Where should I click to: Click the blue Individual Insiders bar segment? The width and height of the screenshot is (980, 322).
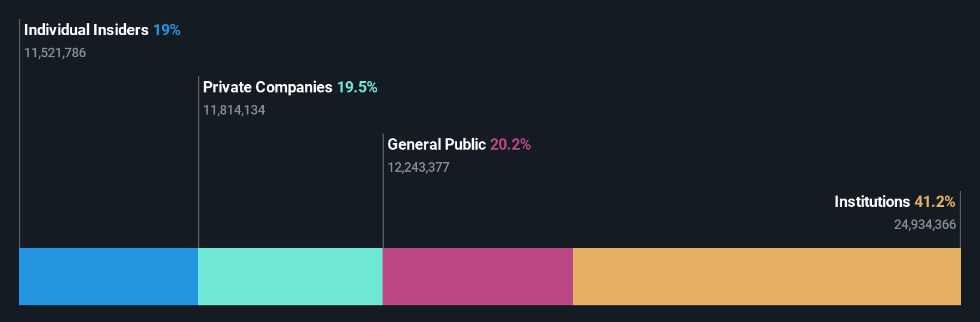point(109,277)
